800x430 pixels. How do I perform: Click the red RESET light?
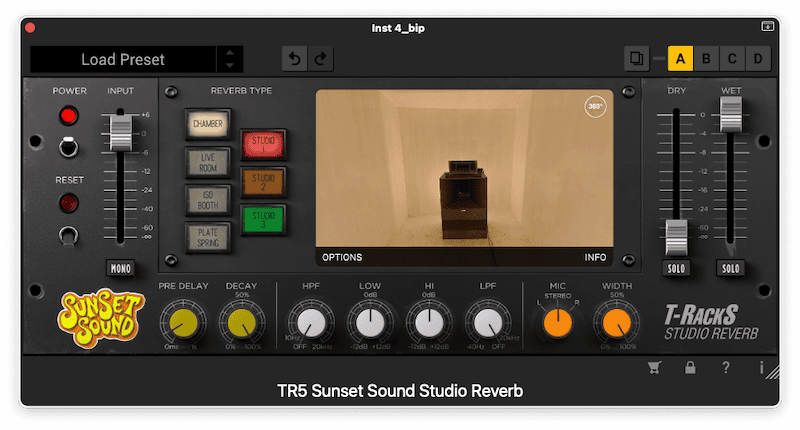(68, 203)
